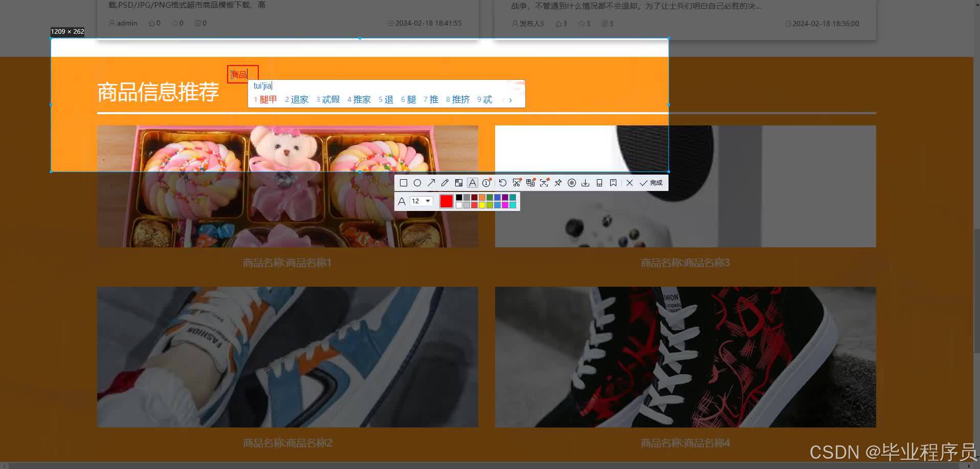The image size is (980, 469).
Task: Select the pencil drawing tool
Action: 445,183
